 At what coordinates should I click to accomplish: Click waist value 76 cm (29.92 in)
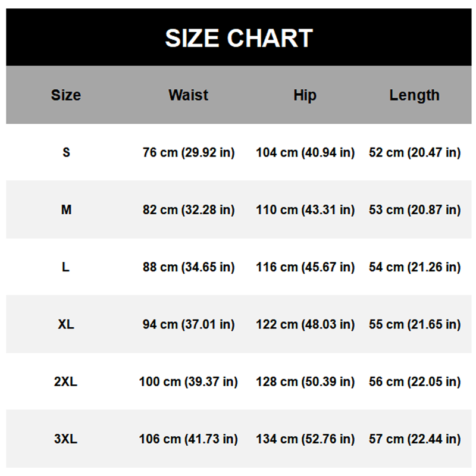click(x=189, y=152)
